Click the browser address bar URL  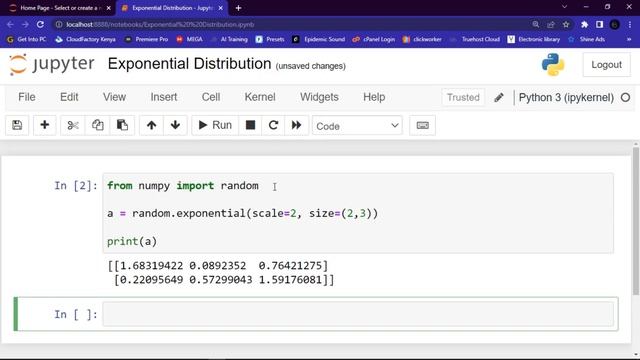point(160,24)
